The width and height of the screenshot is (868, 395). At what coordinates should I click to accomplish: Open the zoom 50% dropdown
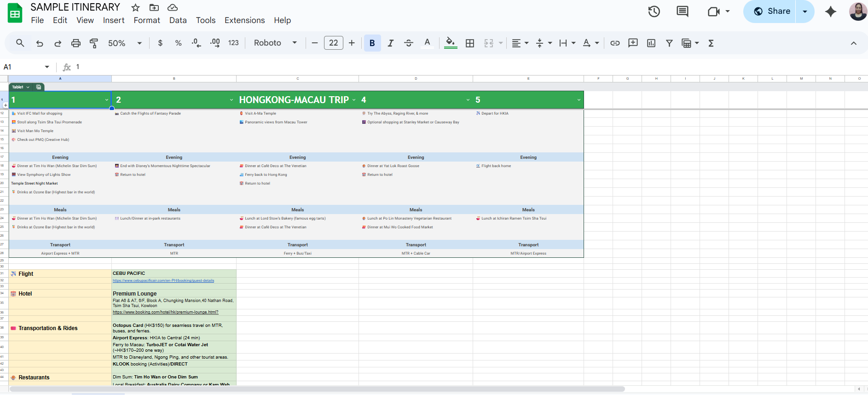click(x=125, y=43)
